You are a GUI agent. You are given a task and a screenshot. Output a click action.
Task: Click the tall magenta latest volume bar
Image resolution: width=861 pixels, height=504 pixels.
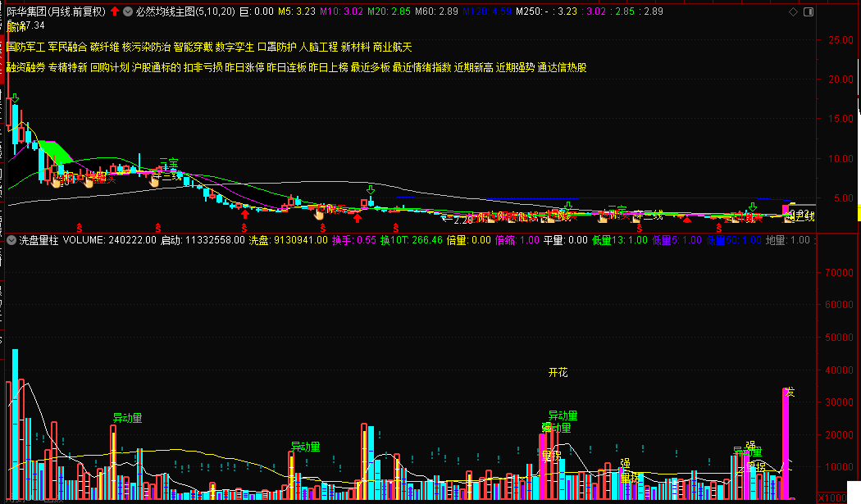click(x=786, y=443)
